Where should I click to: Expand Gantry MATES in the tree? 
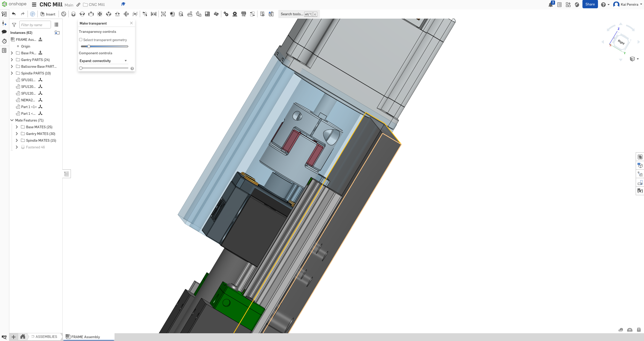[17, 134]
